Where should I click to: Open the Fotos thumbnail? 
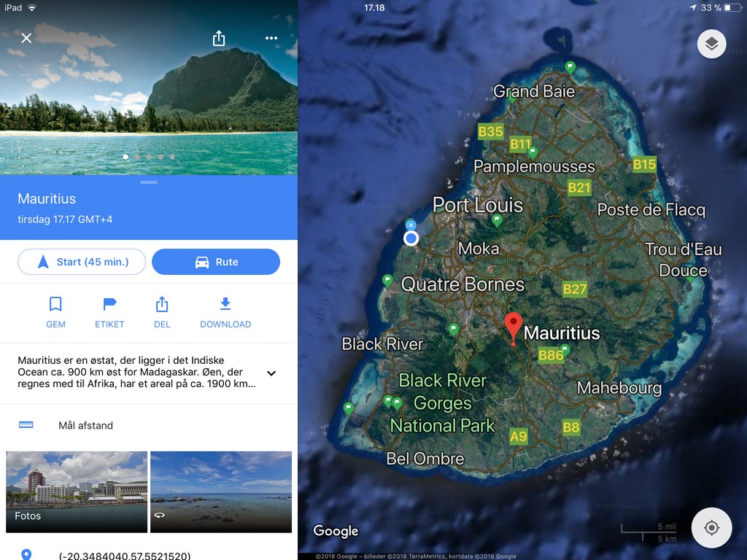(76, 491)
